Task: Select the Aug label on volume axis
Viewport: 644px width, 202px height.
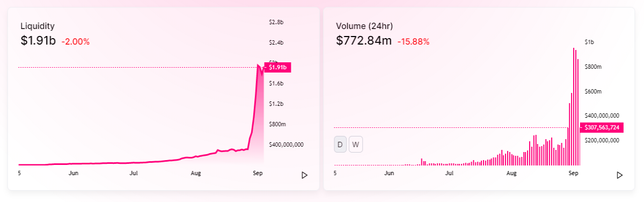Action: click(x=511, y=173)
